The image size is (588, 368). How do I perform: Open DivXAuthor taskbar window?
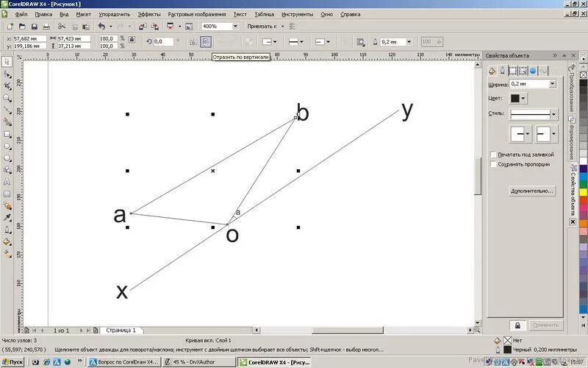click(198, 362)
